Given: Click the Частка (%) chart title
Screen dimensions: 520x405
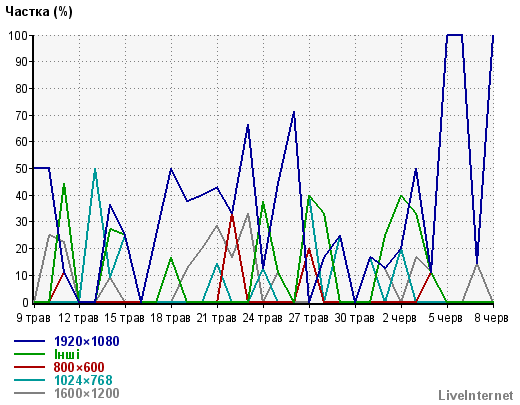Looking at the screenshot, I should click(x=39, y=12).
